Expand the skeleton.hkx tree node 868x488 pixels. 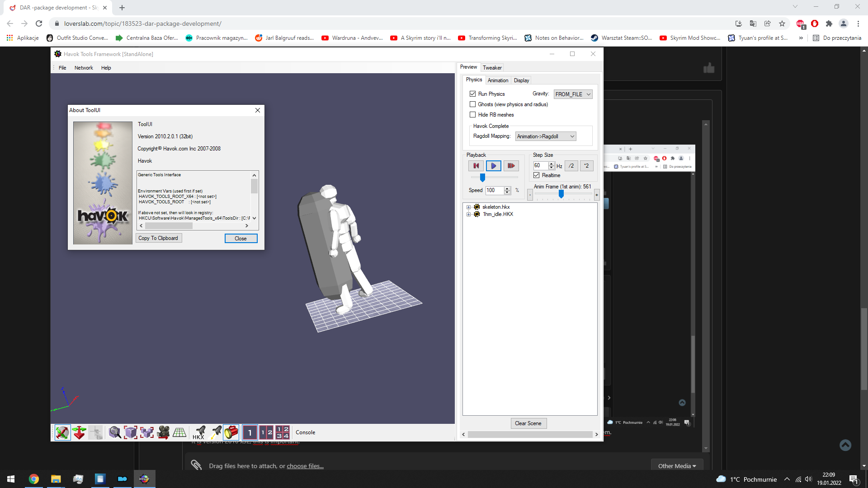click(469, 207)
